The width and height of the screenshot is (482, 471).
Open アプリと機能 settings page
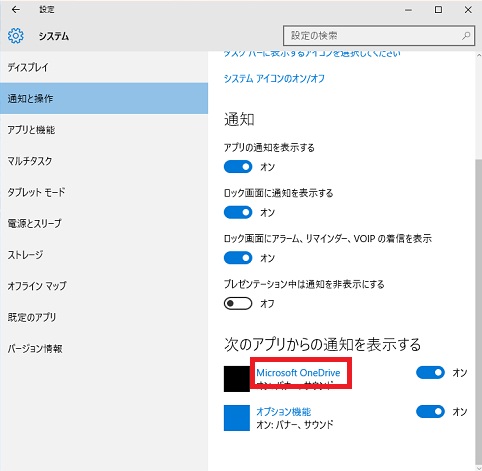click(x=104, y=130)
